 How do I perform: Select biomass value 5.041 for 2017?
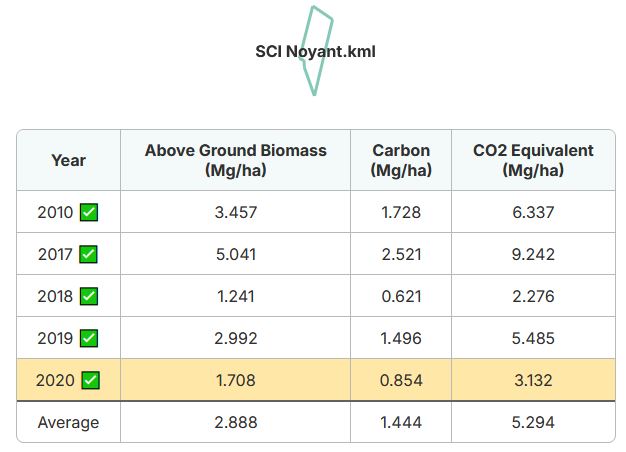tap(236, 254)
